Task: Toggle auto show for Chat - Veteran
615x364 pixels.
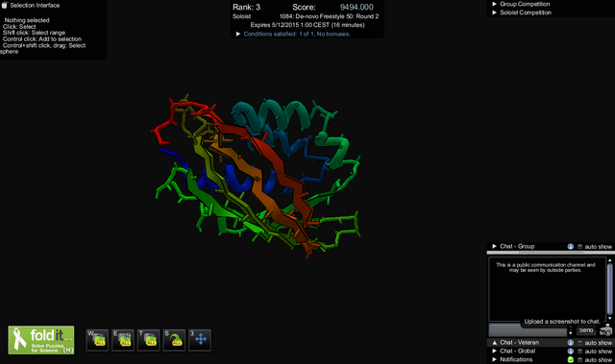Action: [x=580, y=343]
